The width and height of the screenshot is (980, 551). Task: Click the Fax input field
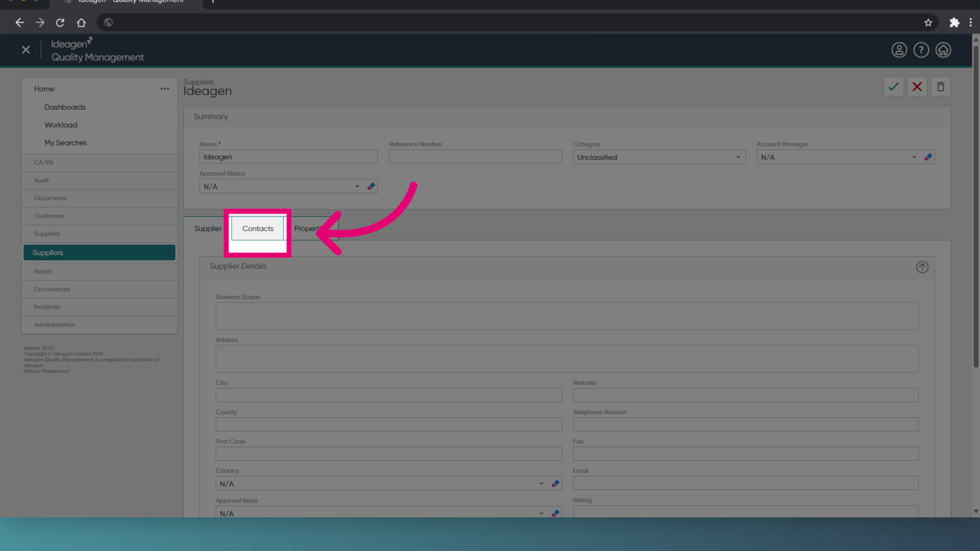[x=745, y=454]
